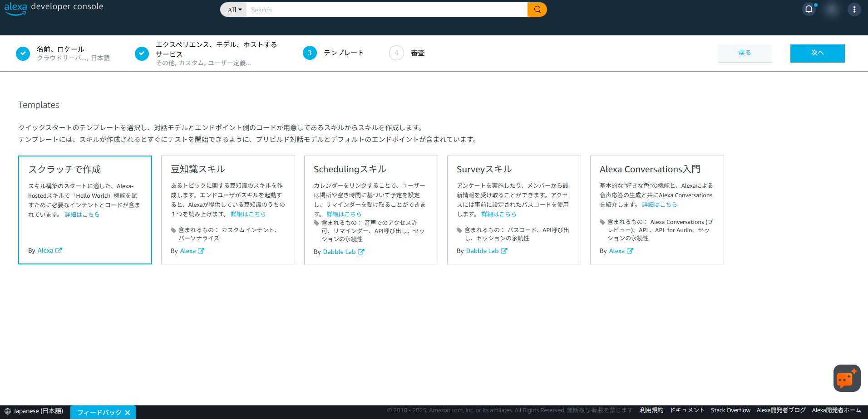Open notifications via the bell icon
Screen dimensions: 868x419
(809, 9)
